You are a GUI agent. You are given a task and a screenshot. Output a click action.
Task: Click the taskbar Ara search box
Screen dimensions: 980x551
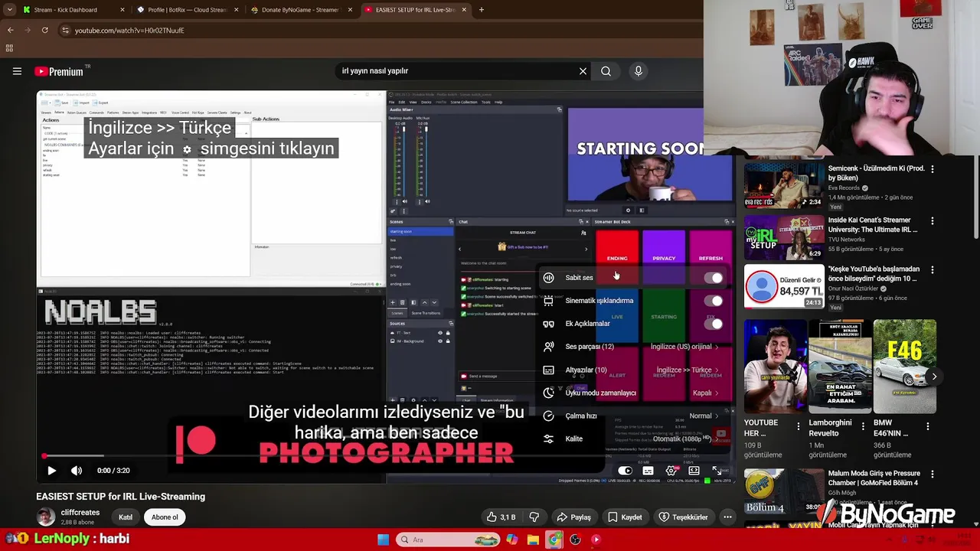coord(449,540)
